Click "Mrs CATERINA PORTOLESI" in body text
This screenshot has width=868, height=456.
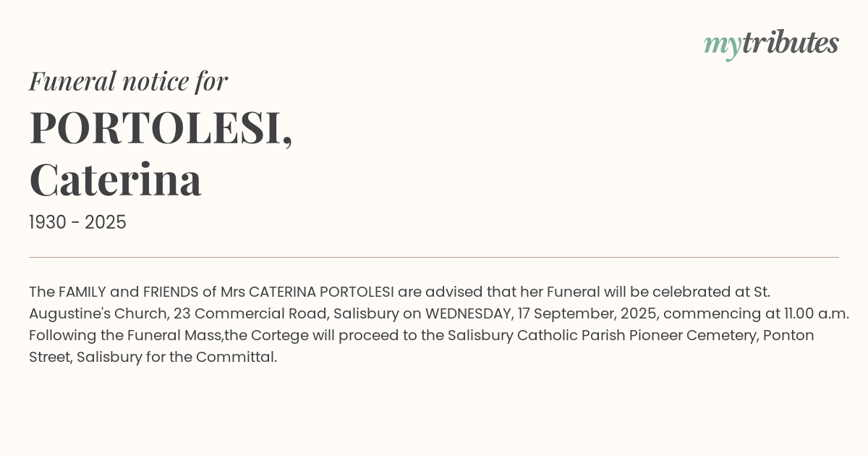307,292
